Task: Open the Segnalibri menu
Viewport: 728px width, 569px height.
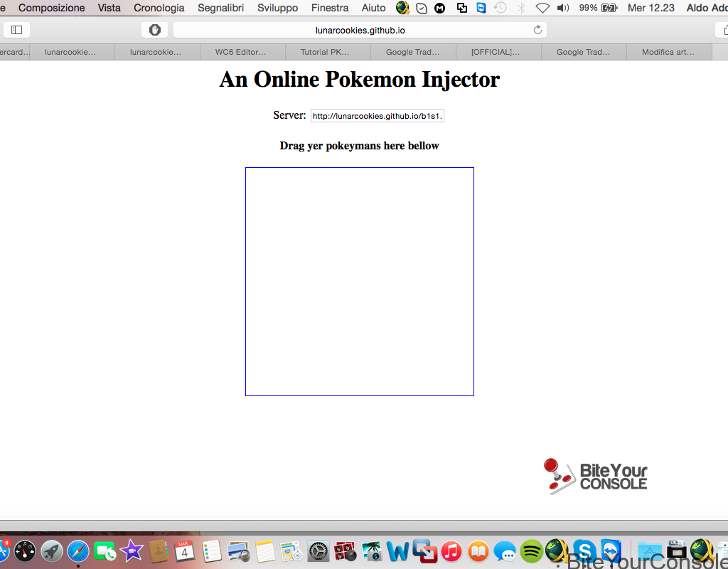Action: pos(220,8)
